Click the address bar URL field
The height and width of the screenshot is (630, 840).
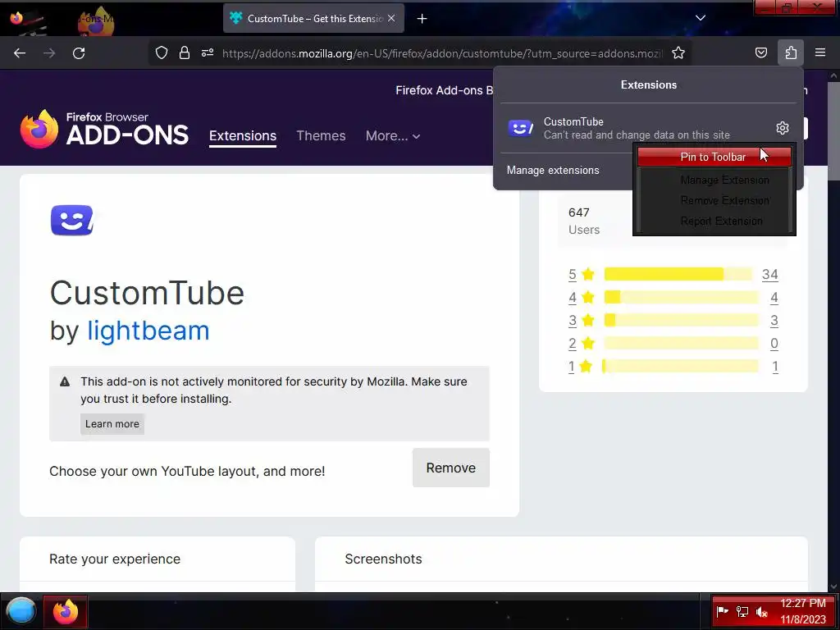click(x=442, y=53)
